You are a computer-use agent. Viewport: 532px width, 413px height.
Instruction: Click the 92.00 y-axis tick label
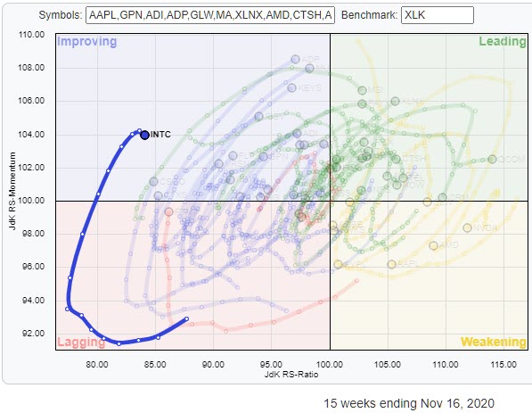pos(33,334)
